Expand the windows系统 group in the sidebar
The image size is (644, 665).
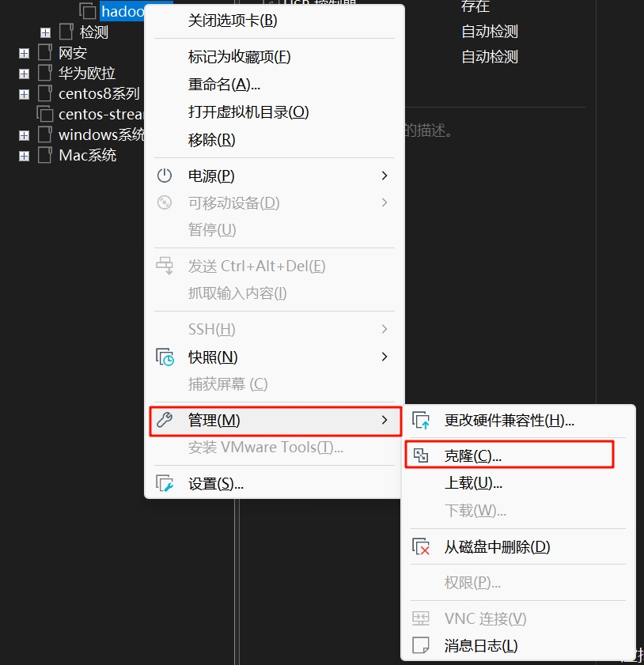tap(24, 134)
